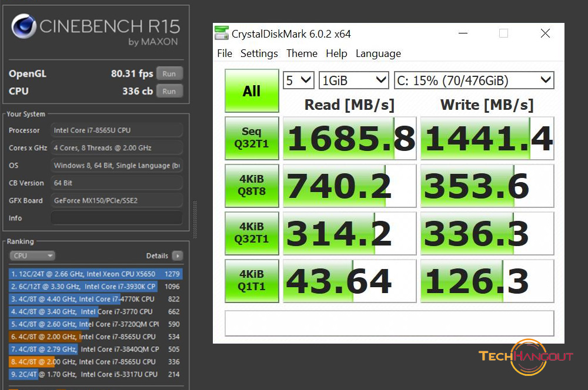Click the Seq read result 1685.8

[x=349, y=138]
